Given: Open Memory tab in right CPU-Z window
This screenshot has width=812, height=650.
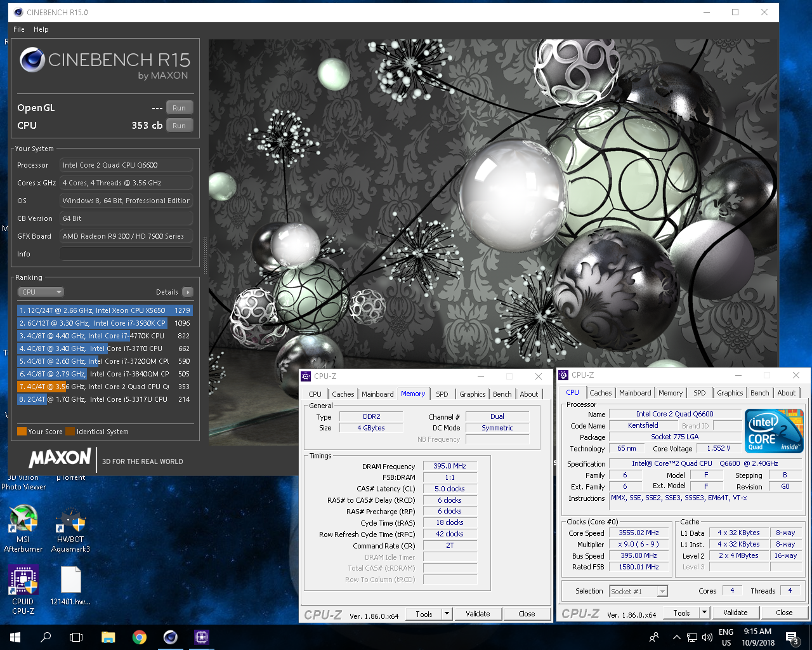Looking at the screenshot, I should point(671,393).
